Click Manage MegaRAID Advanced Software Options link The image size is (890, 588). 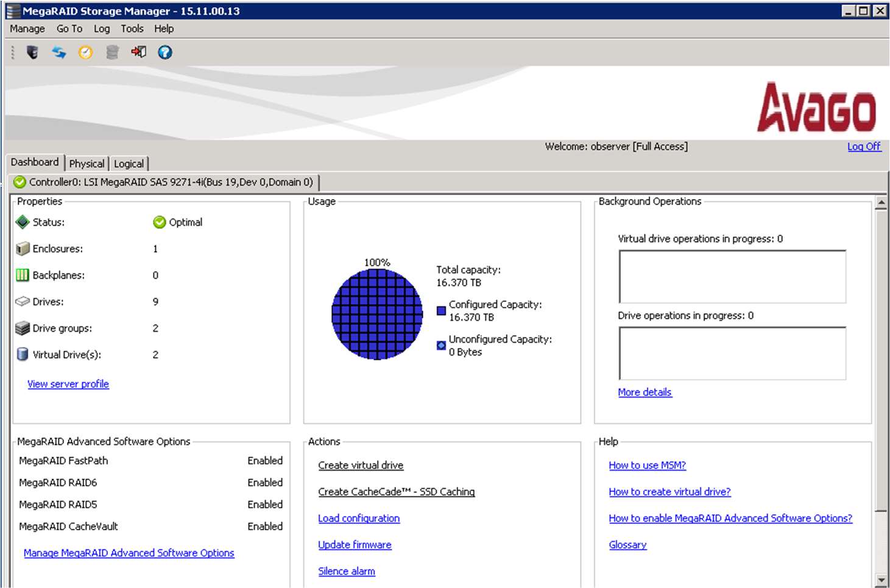pos(129,553)
